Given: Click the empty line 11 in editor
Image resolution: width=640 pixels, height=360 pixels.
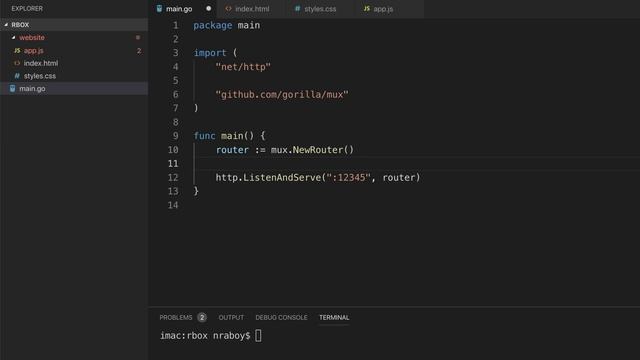Looking at the screenshot, I should coord(416,164).
